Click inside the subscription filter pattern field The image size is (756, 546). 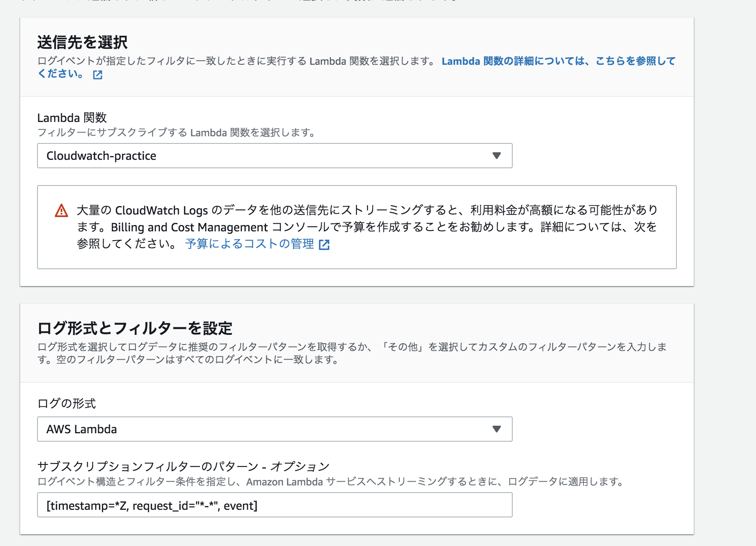click(x=274, y=506)
